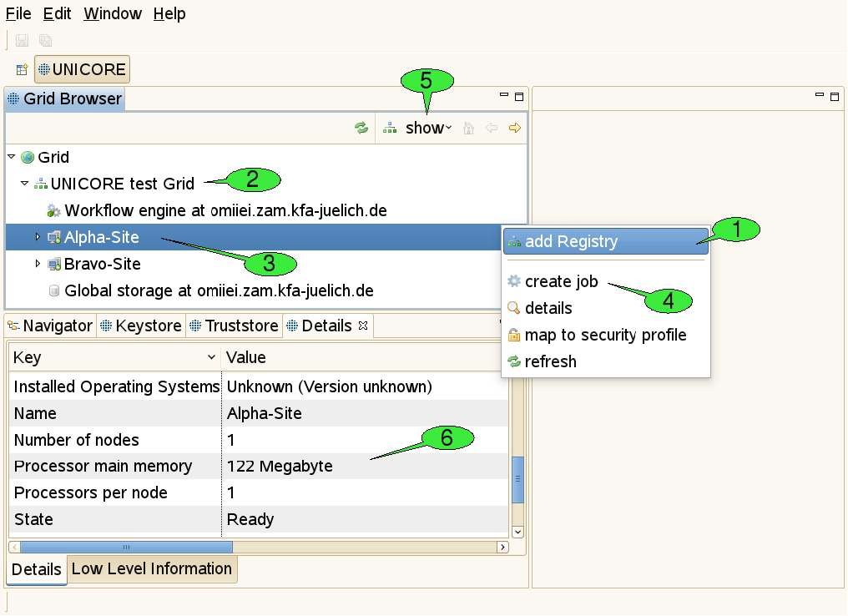Click the scroll right arrow of Details table
This screenshot has width=848, height=616.
(x=502, y=547)
